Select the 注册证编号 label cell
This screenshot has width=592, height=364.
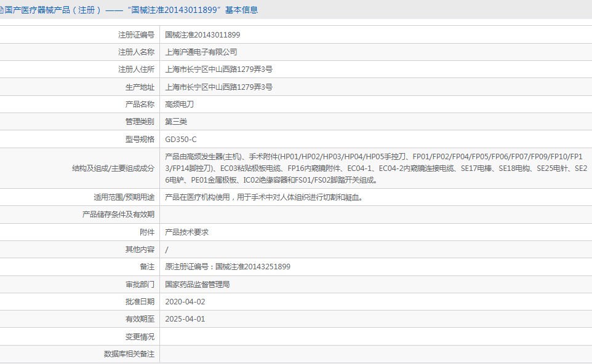[136, 34]
